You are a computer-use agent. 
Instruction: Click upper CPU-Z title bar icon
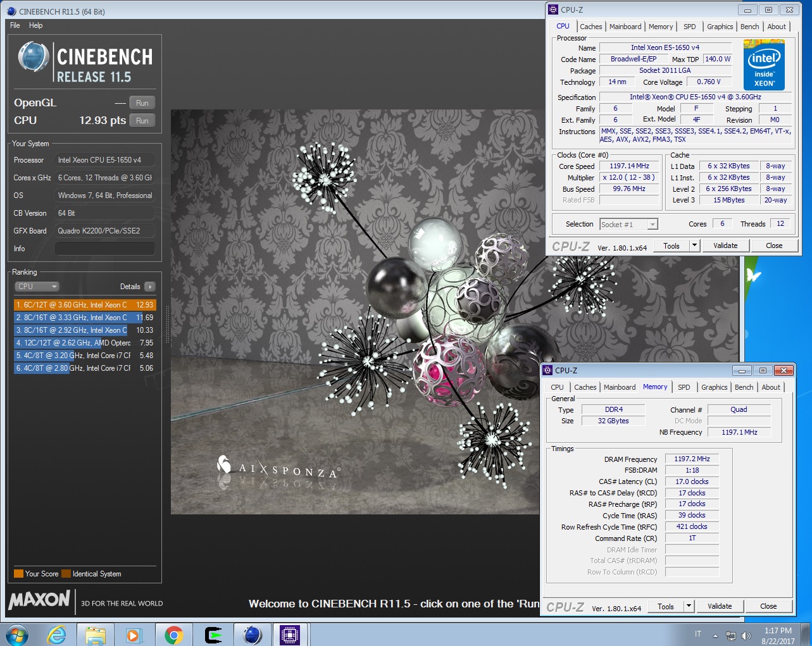(554, 9)
